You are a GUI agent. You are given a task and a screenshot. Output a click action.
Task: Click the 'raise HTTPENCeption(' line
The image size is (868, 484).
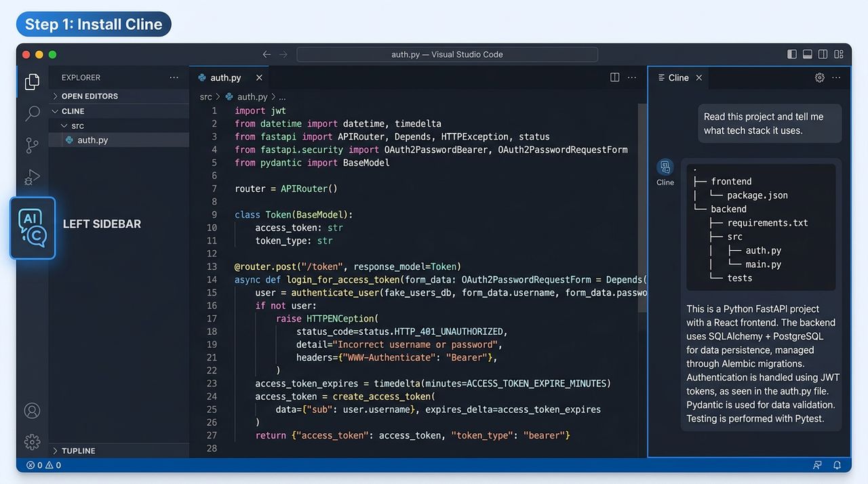[x=327, y=319]
